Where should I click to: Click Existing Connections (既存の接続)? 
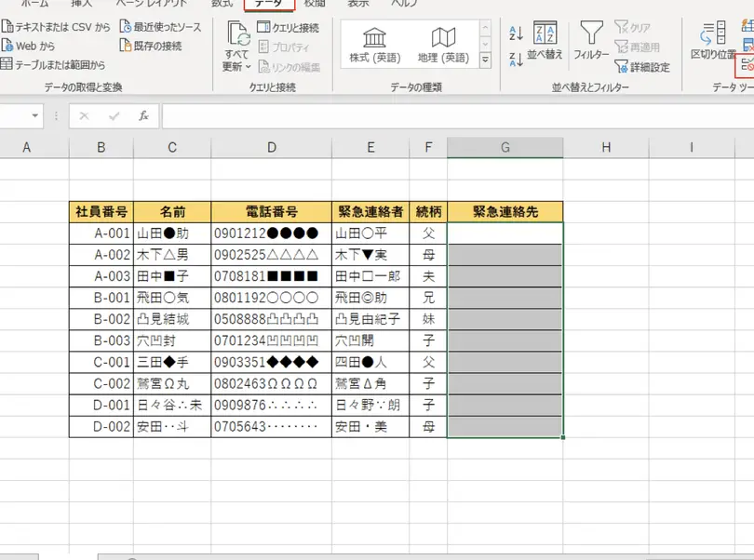click(150, 46)
